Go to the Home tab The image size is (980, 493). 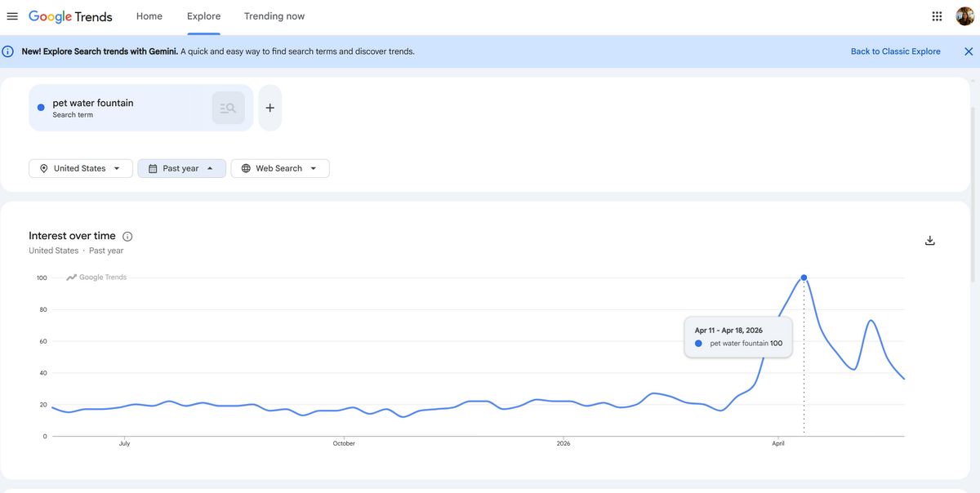(149, 16)
